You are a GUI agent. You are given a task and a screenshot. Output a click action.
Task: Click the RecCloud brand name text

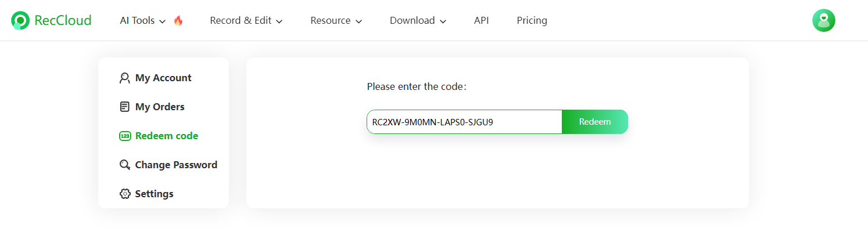click(63, 21)
